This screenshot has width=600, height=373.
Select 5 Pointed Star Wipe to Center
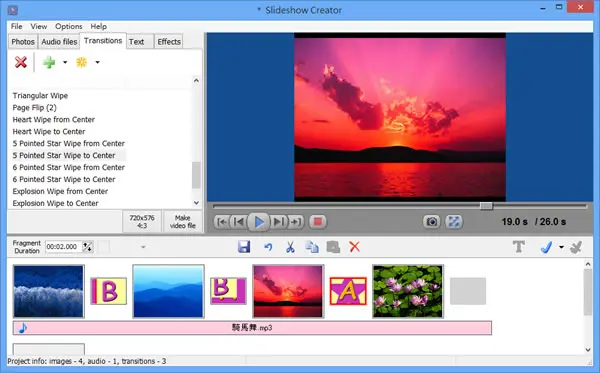[64, 155]
